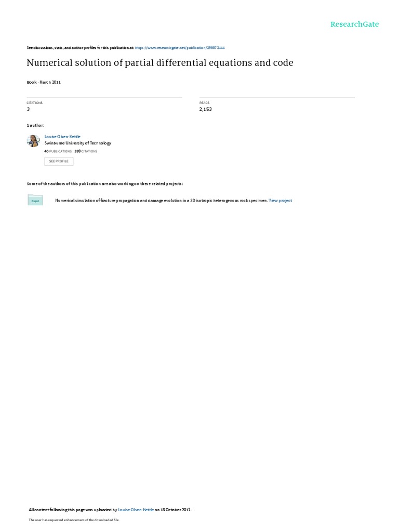Click Swinburne University of Technology affiliation text
The image size is (399, 532).
pos(78,143)
